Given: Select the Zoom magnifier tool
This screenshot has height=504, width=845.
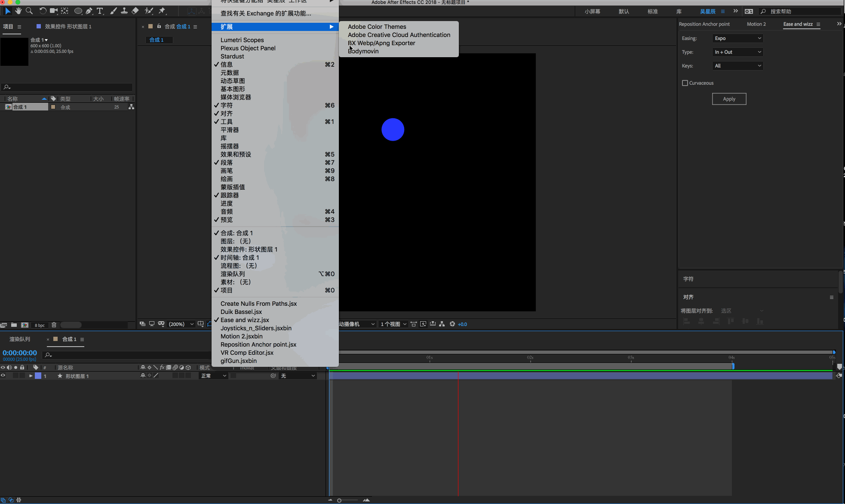Looking at the screenshot, I should [x=29, y=11].
